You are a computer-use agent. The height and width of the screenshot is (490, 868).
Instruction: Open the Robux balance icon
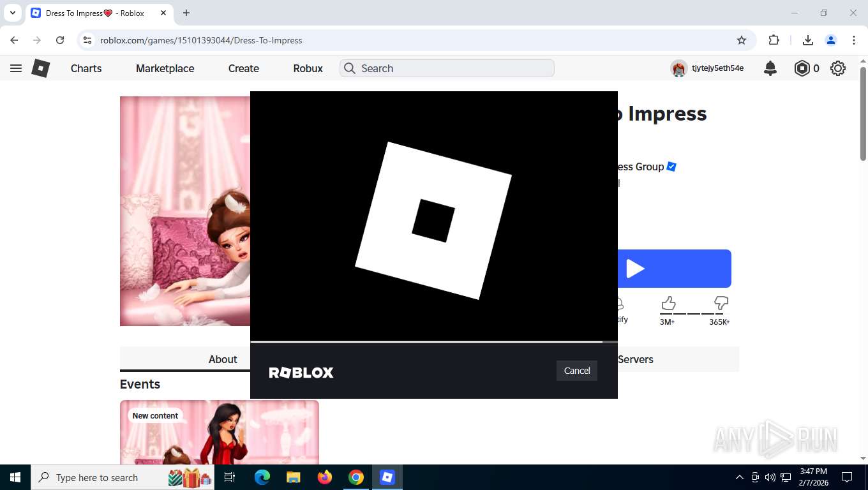pyautogui.click(x=802, y=68)
